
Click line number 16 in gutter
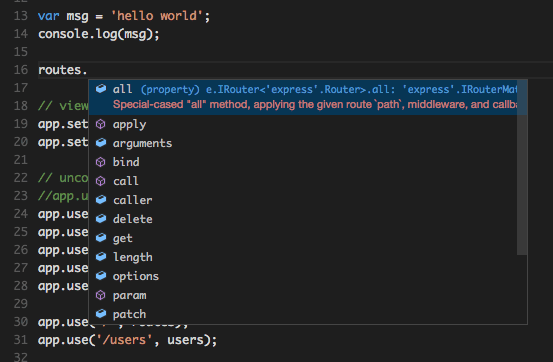(x=20, y=70)
